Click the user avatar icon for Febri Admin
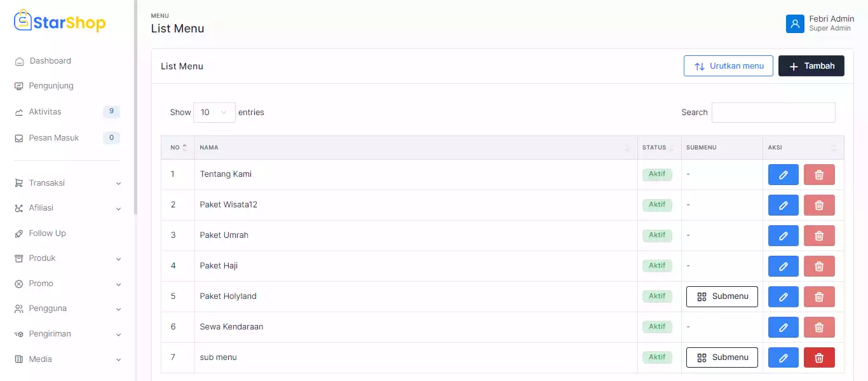868x381 pixels. (x=794, y=24)
